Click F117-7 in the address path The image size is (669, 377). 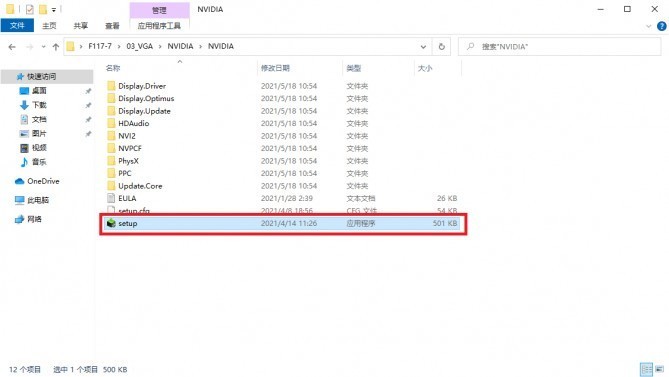coord(100,46)
